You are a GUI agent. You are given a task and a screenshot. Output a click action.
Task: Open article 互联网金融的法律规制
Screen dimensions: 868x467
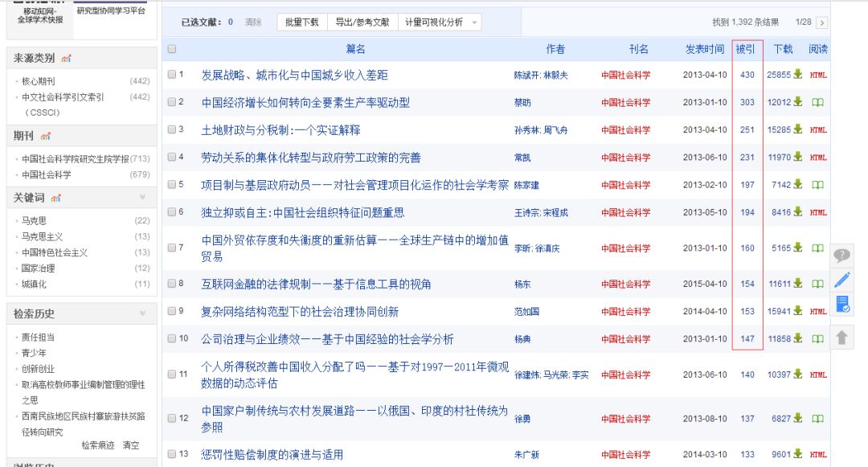tap(316, 284)
